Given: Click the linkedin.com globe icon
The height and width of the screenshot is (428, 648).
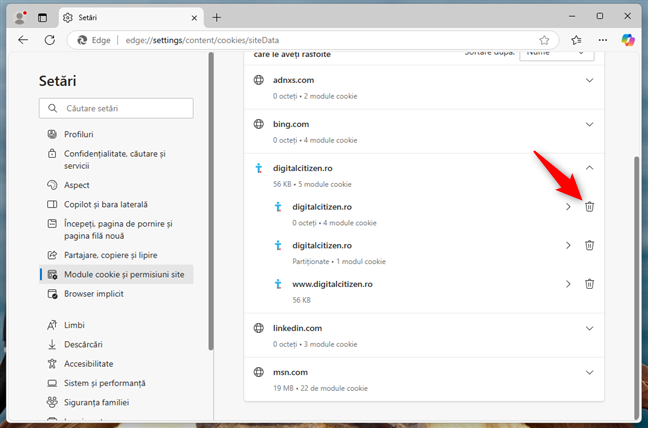Looking at the screenshot, I should pos(259,328).
